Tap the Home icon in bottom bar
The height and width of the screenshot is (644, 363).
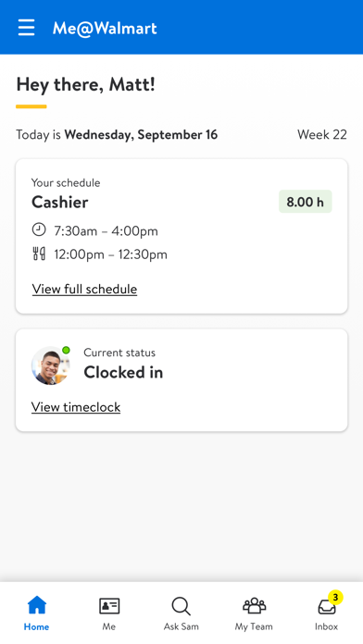37,605
